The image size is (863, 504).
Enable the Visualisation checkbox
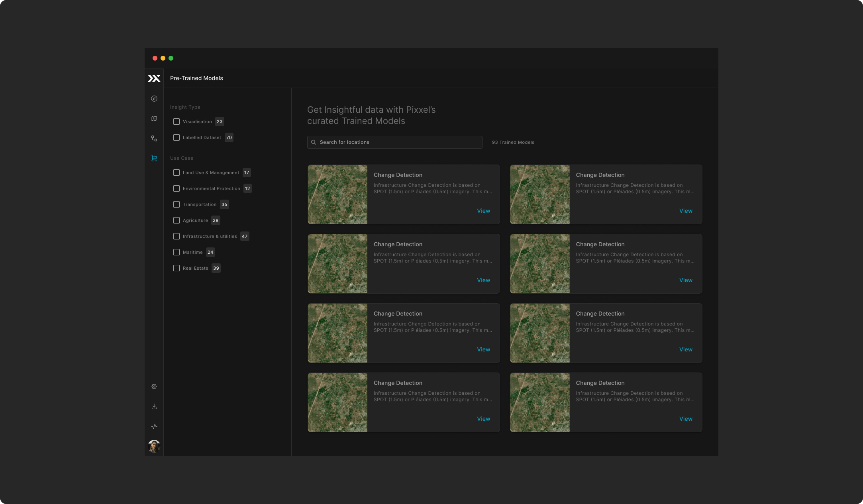177,122
